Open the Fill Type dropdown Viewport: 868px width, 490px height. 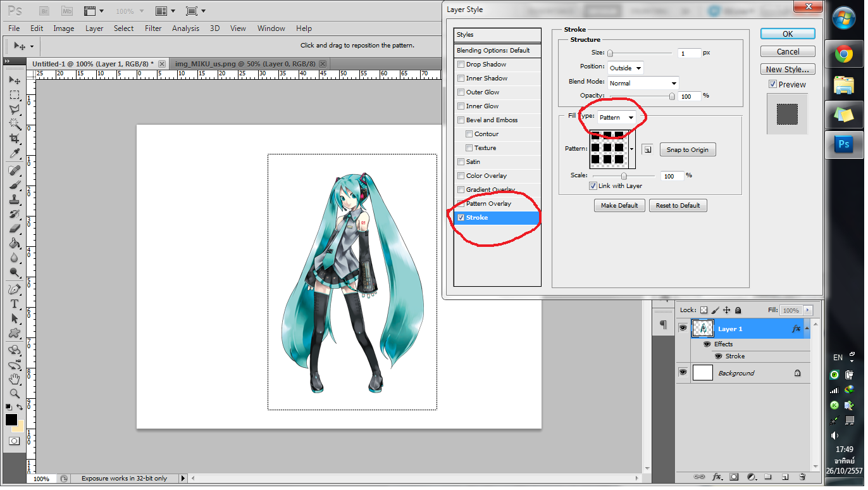click(617, 117)
